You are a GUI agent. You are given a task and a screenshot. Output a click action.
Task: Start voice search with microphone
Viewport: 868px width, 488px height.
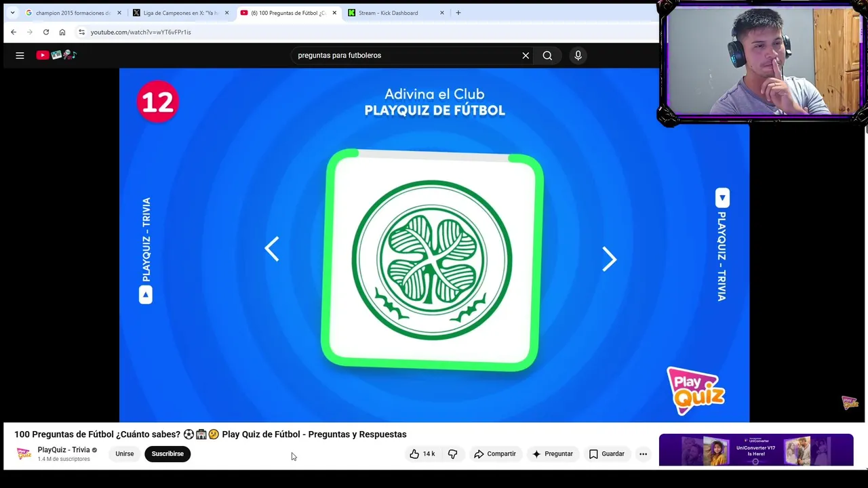578,56
